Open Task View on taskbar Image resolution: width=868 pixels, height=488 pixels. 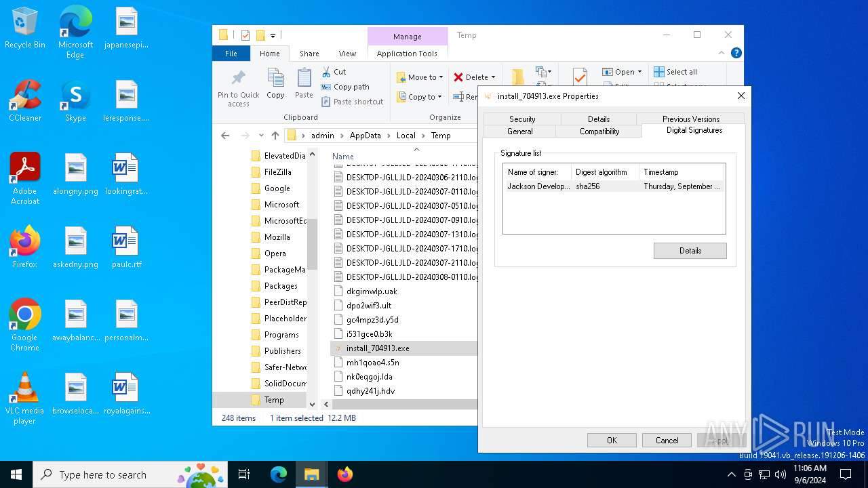pos(244,474)
